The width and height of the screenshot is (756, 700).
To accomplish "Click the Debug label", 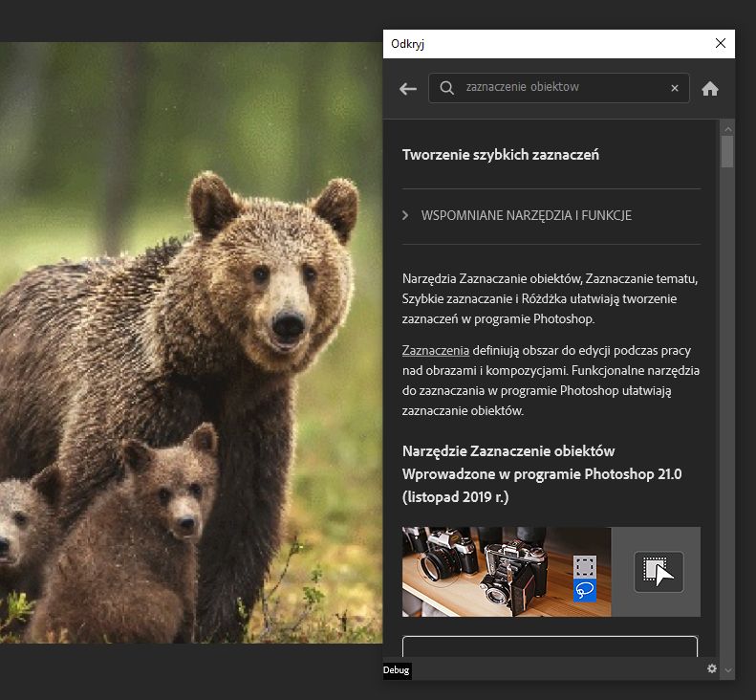I will click(397, 670).
